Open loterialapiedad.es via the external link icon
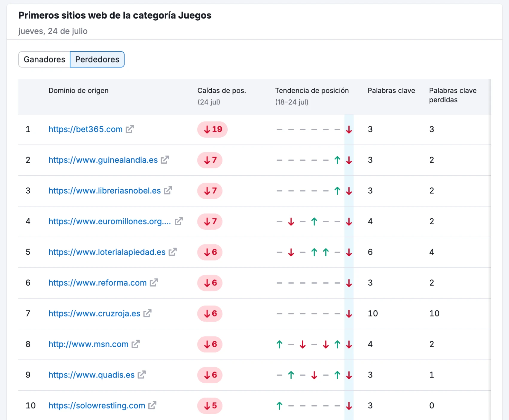509x420 pixels. click(x=172, y=252)
